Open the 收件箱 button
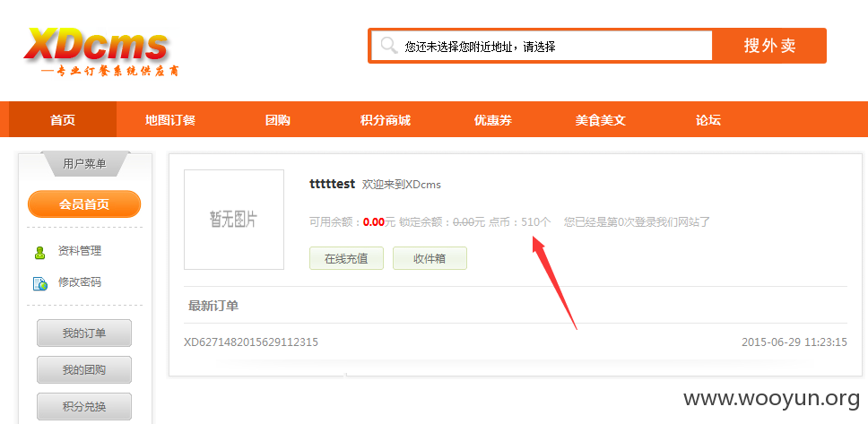Image resolution: width=868 pixels, height=424 pixels. [430, 258]
